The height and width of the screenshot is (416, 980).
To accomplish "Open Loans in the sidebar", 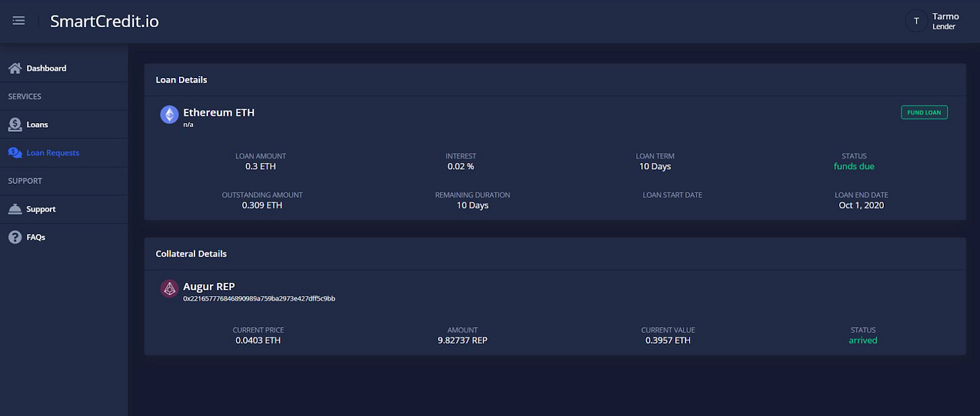I will (37, 125).
